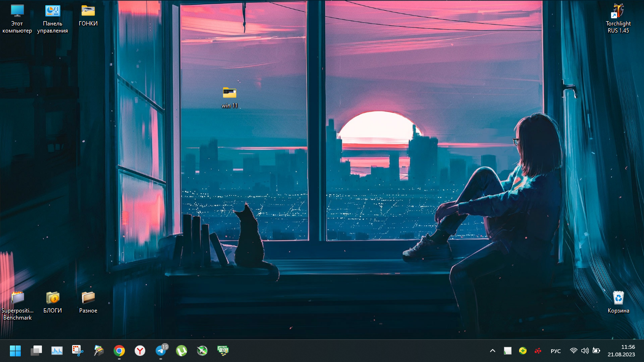This screenshot has height=362, width=644.
Task: Select the Корзина recycle bin icon
Action: coord(618,303)
